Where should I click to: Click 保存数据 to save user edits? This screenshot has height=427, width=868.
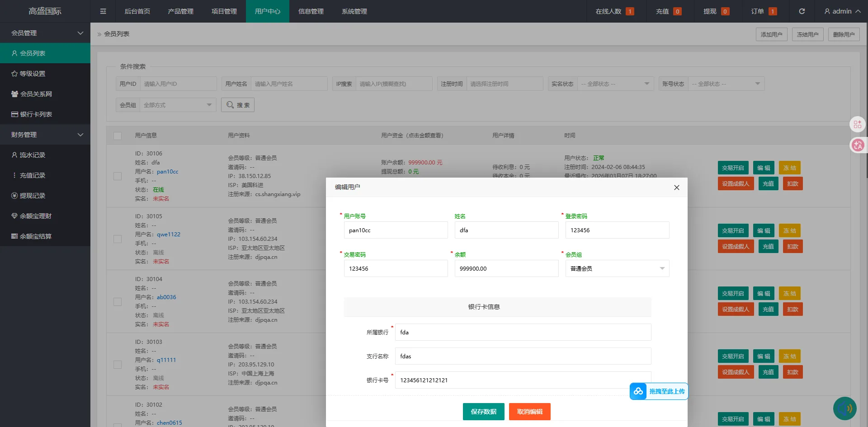483,411
